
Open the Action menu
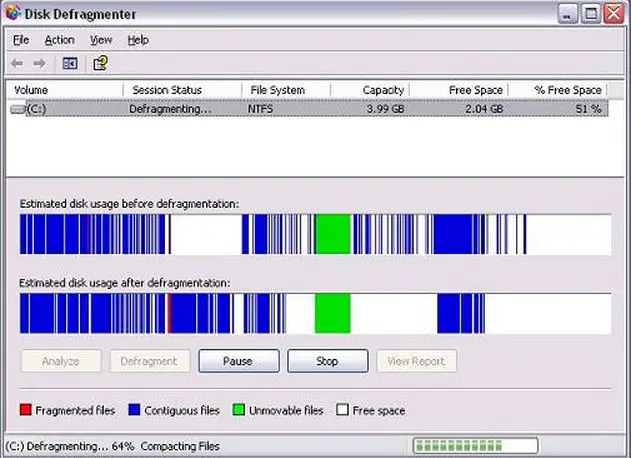click(x=59, y=40)
